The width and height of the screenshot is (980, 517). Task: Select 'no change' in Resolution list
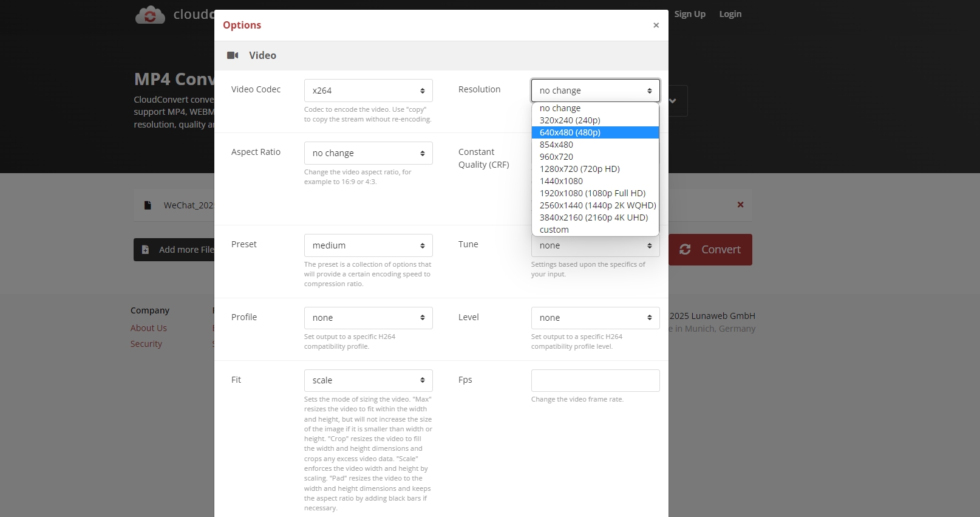595,108
